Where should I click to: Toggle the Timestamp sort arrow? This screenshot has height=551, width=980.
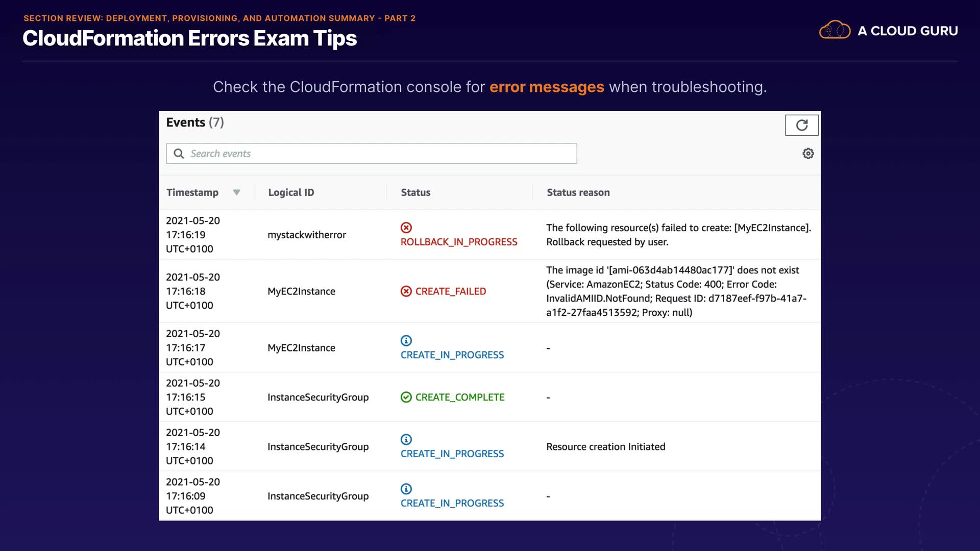[x=236, y=192]
